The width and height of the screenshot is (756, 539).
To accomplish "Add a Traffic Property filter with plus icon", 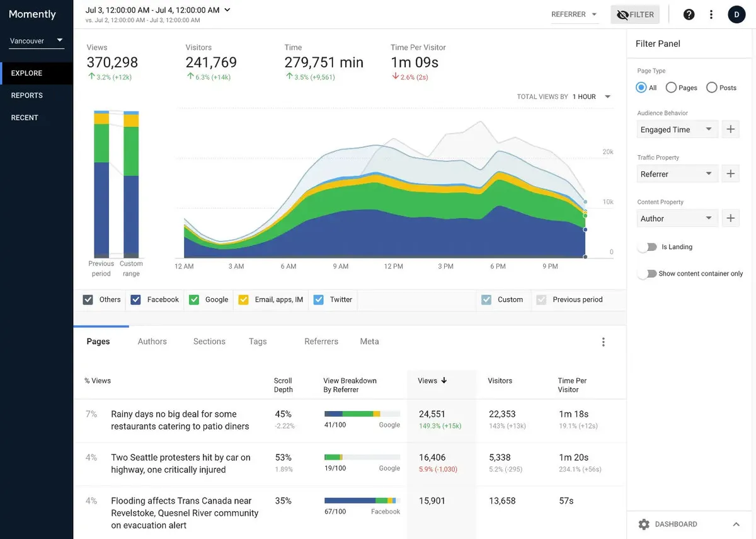I will tap(730, 174).
